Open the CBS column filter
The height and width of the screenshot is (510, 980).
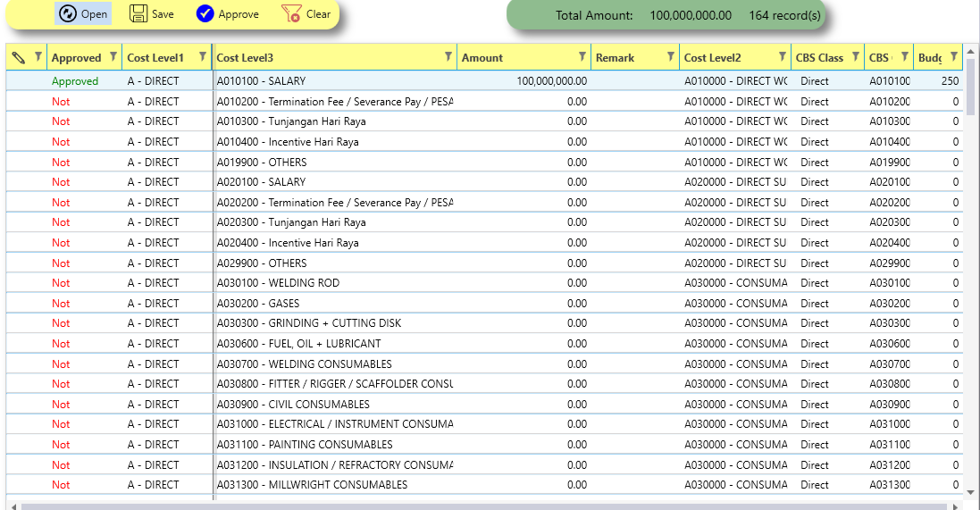(x=904, y=57)
